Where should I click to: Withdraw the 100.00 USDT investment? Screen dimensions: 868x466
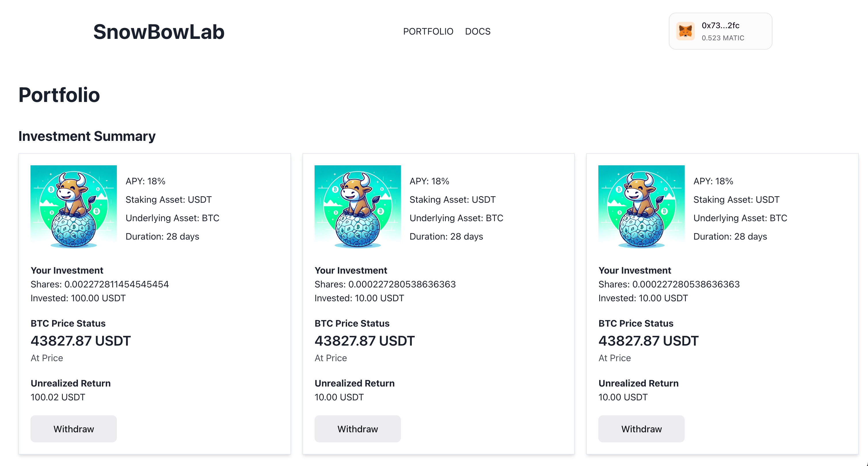tap(73, 429)
